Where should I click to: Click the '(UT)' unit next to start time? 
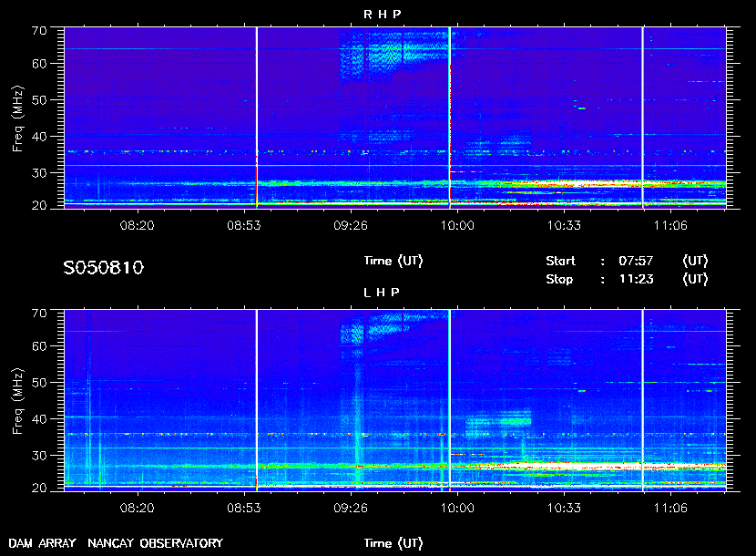tap(695, 261)
